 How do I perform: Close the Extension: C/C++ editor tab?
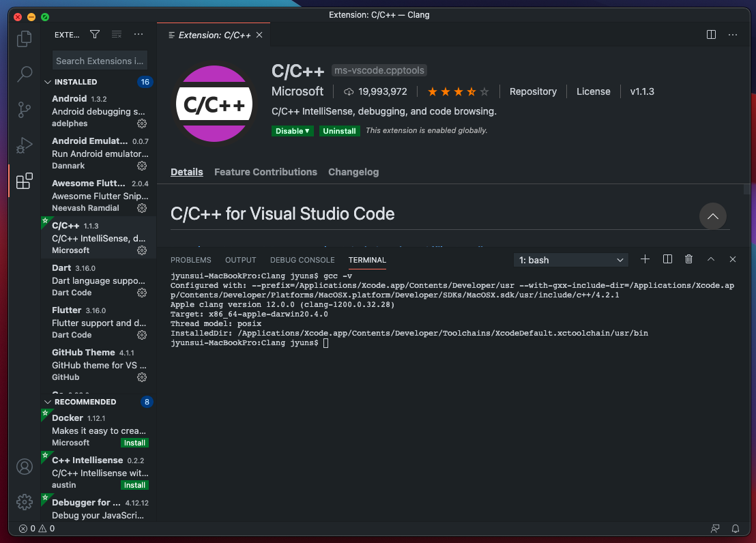pyautogui.click(x=259, y=35)
